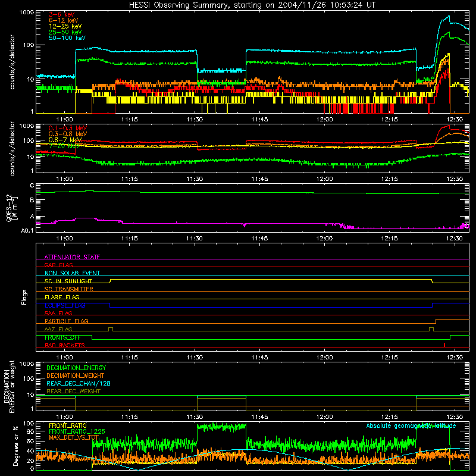Viewport: 476px width, 476px height.
Task: Click the 0.1-0.3 MeV legend label
Action: point(68,128)
